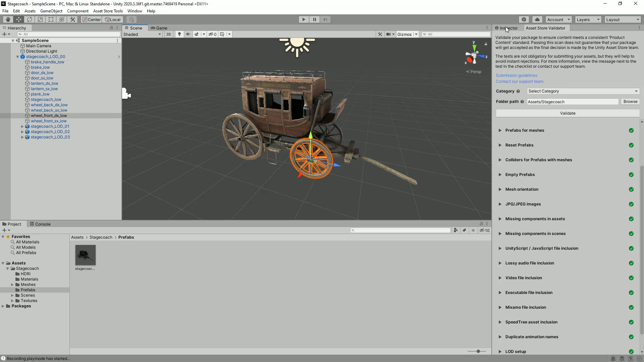Select the Transform tool
The height and width of the screenshot is (362, 644).
pos(62,19)
